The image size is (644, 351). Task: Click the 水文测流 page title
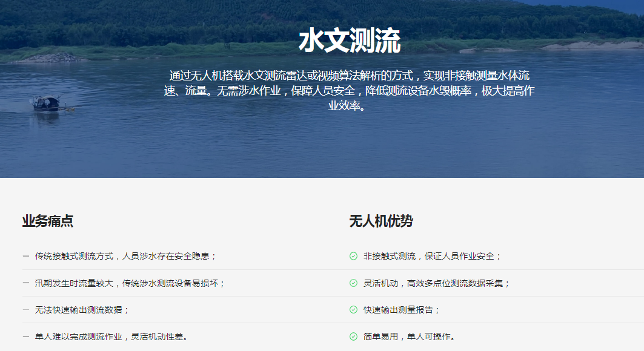350,41
